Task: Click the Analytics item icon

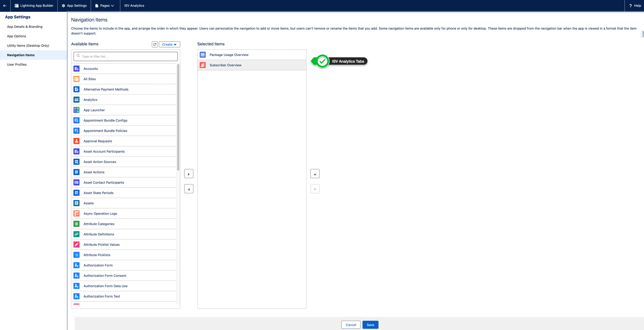Action: click(76, 100)
